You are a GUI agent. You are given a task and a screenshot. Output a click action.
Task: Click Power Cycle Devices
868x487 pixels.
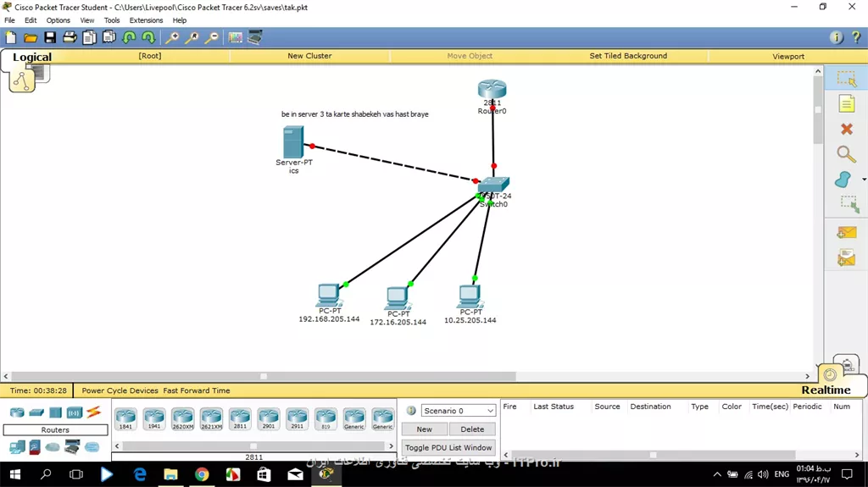click(x=120, y=390)
